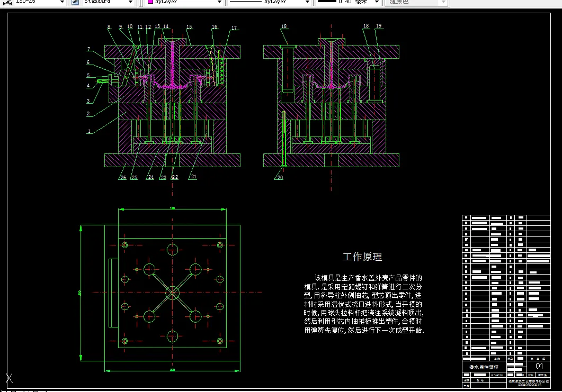Screen dimensions: 562x392
Task: Open the 0.40 毫米 lineweight dropdown
Action: [377, 2]
